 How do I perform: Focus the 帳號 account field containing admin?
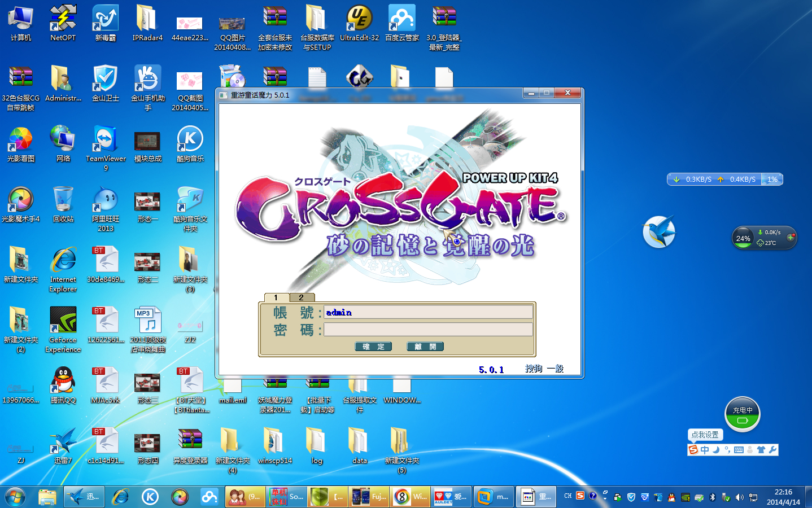428,312
